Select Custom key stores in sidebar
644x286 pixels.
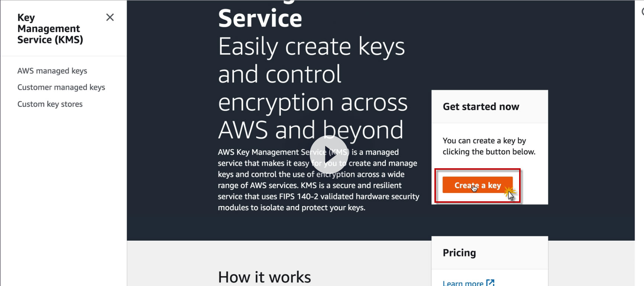coord(50,104)
